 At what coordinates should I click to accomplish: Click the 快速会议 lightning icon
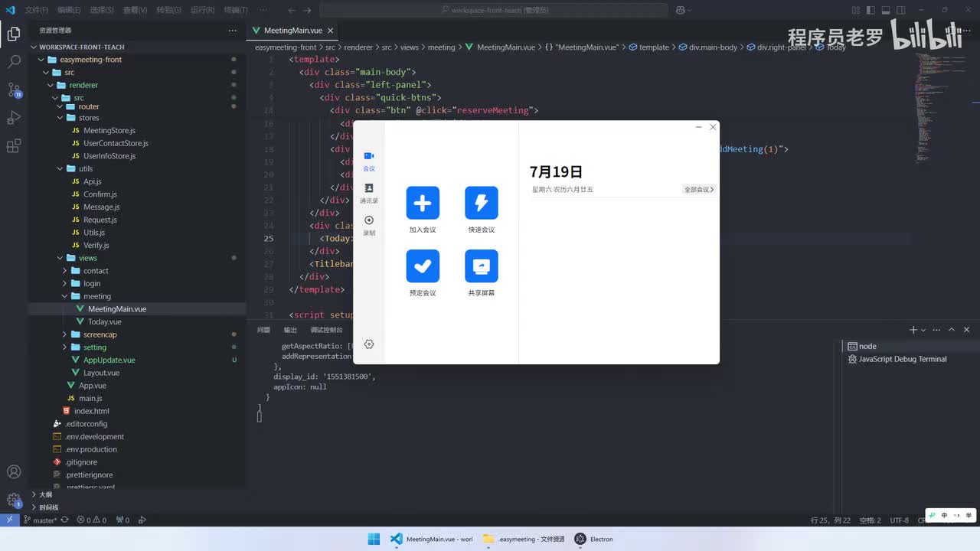point(482,203)
